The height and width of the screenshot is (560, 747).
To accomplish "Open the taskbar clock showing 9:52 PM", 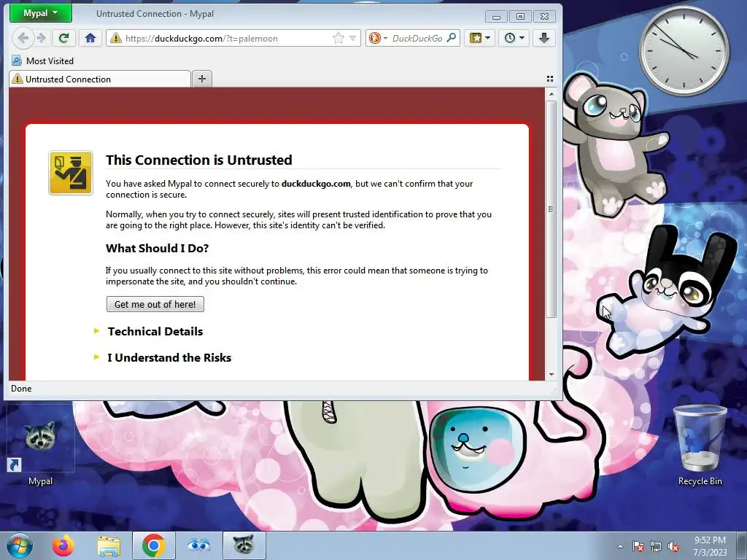I will point(710,546).
